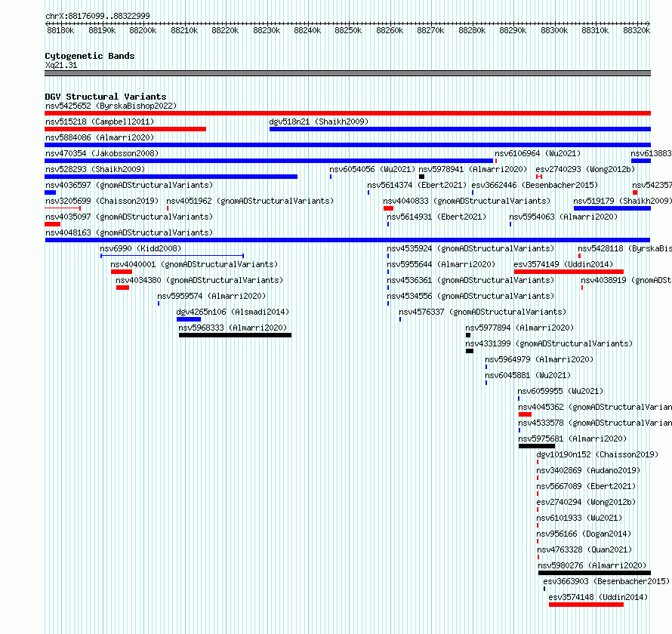Click the black bar under nsv5968333
Image resolution: width=672 pixels, height=634 pixels.
tap(236, 335)
